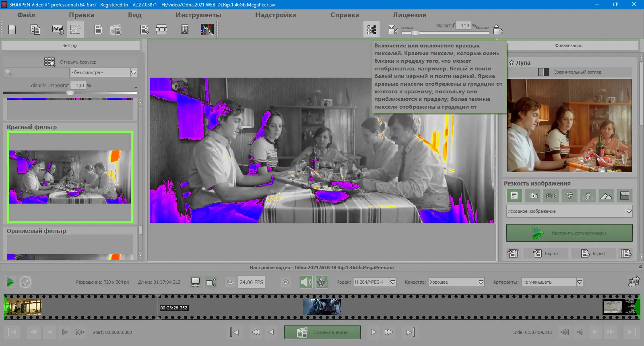Click the zoom in icon beside 'больше'
This screenshot has width=644, height=346.
[498, 29]
